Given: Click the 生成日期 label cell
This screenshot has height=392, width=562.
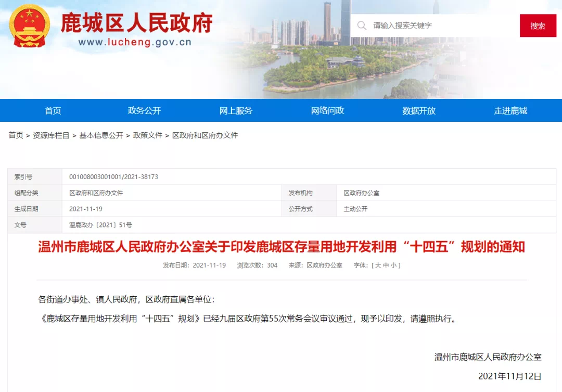Looking at the screenshot, I should point(35,209).
